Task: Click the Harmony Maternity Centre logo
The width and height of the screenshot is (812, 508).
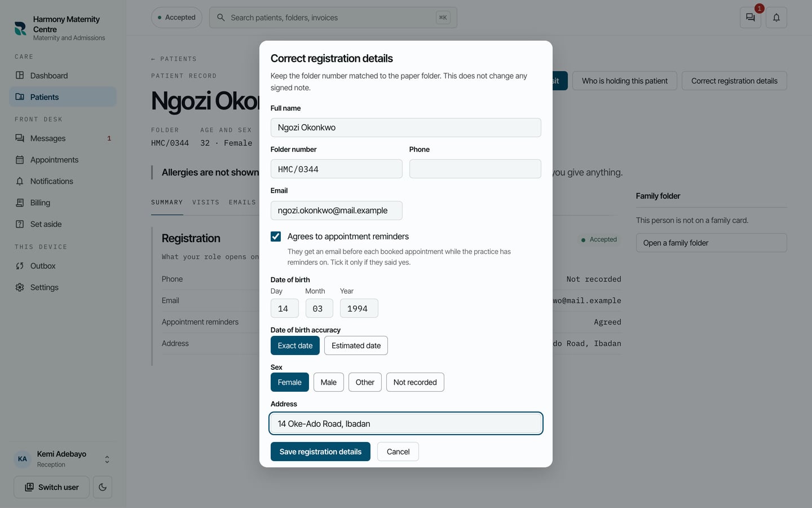Action: tap(20, 28)
